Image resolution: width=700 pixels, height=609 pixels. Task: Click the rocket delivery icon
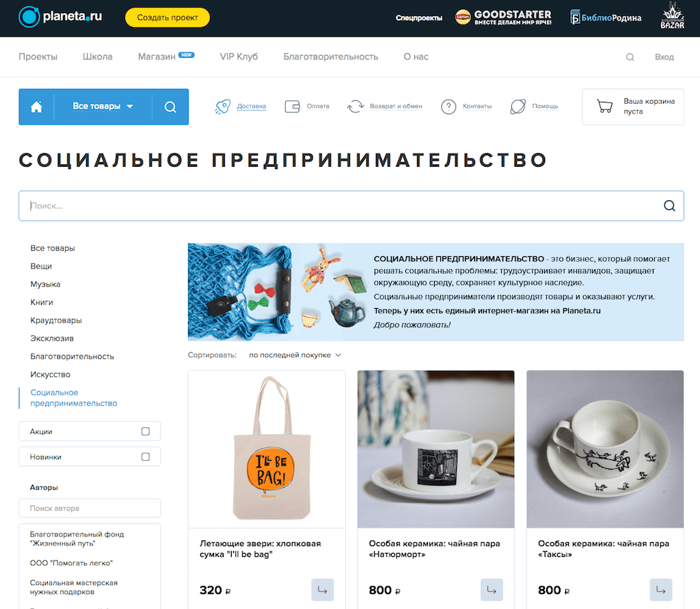point(222,106)
